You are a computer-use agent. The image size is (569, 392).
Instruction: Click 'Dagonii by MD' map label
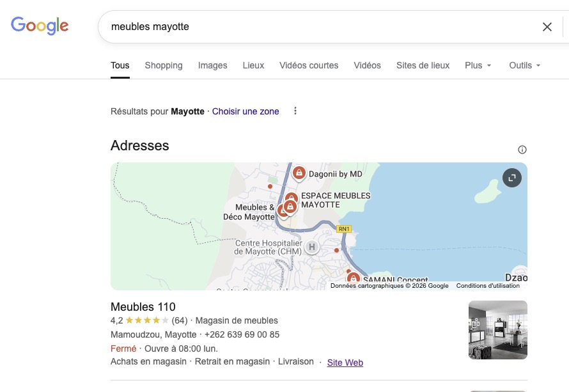(335, 174)
